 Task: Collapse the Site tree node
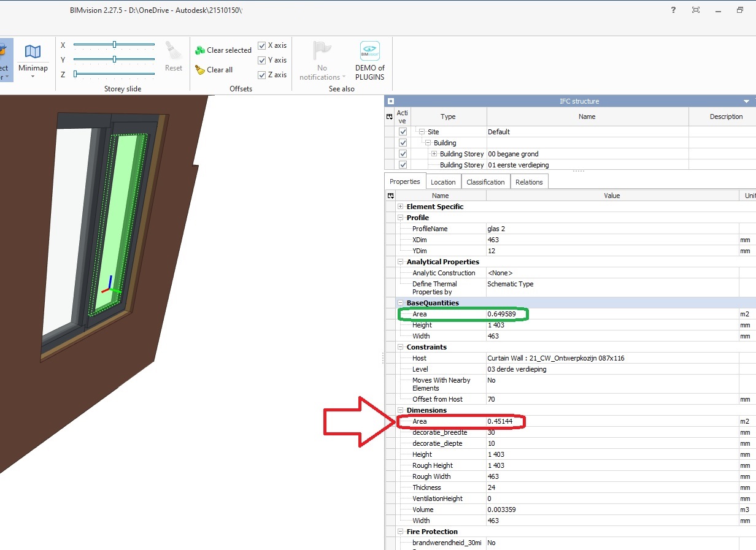click(x=420, y=131)
